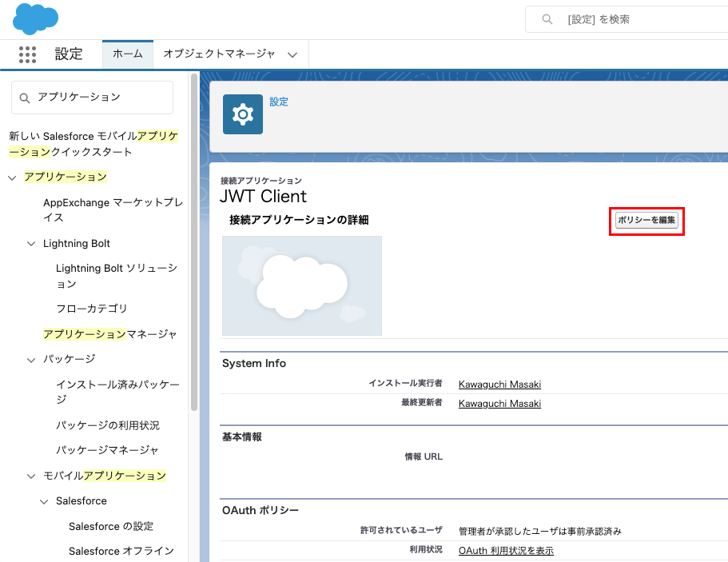Switch to the ホーム tab

[128, 54]
